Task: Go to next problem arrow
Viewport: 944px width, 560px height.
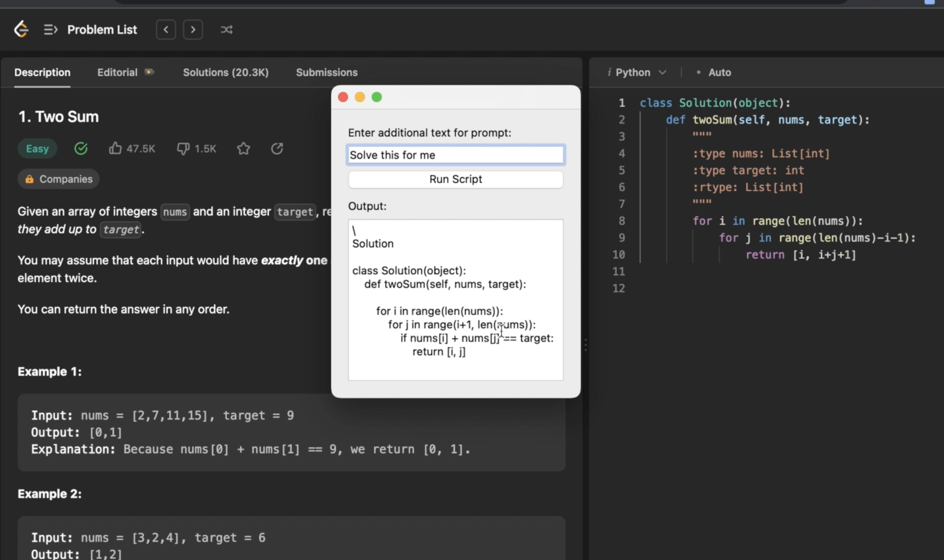Action: (x=193, y=29)
